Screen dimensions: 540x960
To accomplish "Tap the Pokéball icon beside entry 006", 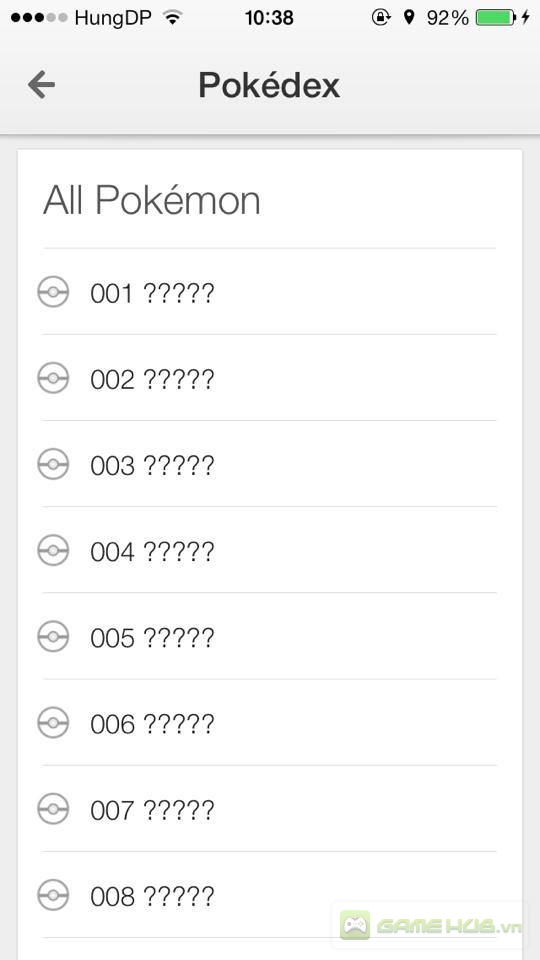I will (x=53, y=722).
